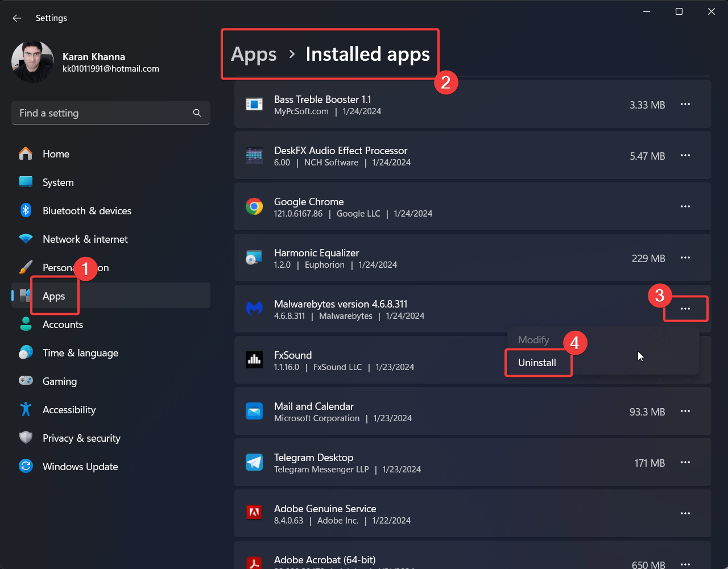
Task: Click the Bluetooth & devices icon
Action: 26,210
